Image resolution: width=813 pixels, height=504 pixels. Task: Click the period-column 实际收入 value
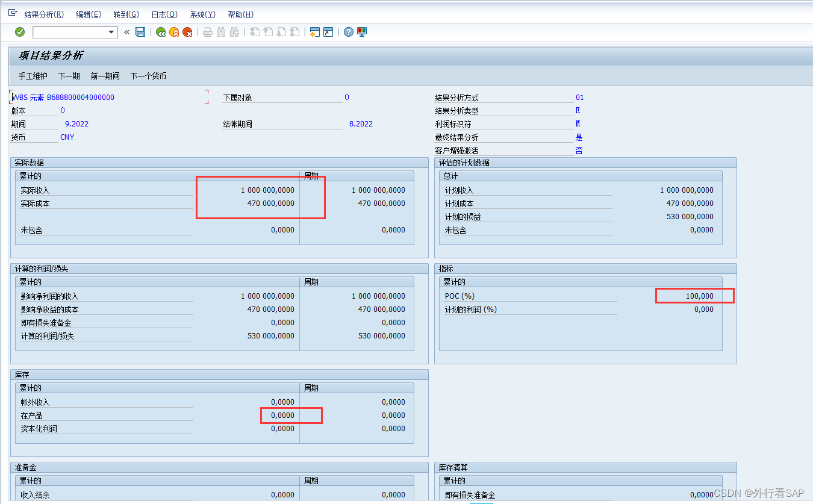378,190
